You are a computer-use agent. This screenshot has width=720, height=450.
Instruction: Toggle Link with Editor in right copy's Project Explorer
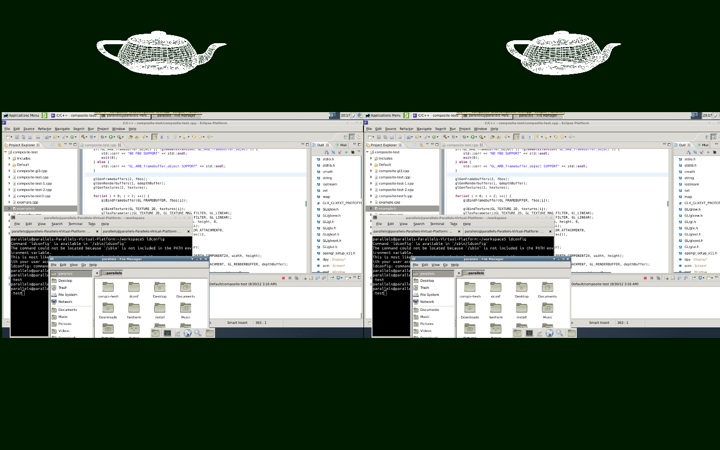click(x=421, y=145)
